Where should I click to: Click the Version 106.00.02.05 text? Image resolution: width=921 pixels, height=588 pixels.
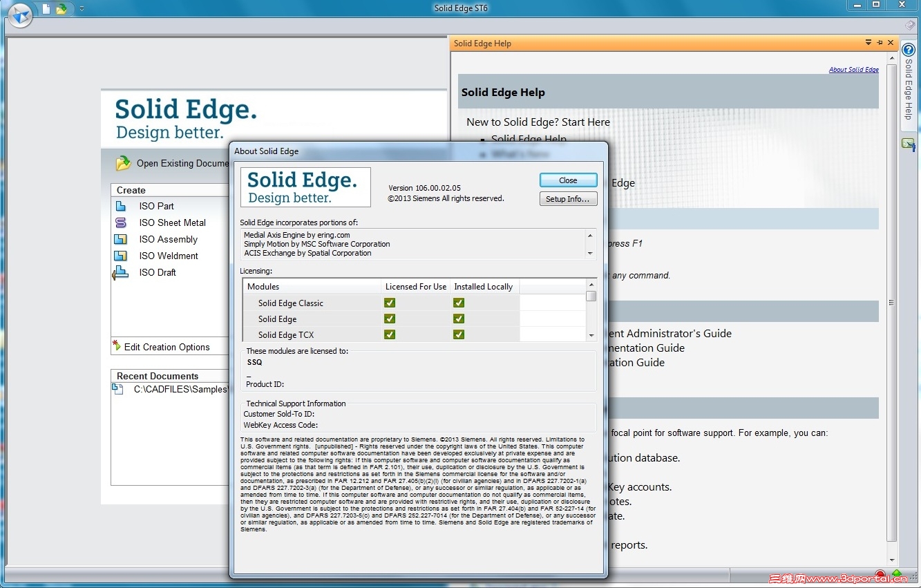424,188
